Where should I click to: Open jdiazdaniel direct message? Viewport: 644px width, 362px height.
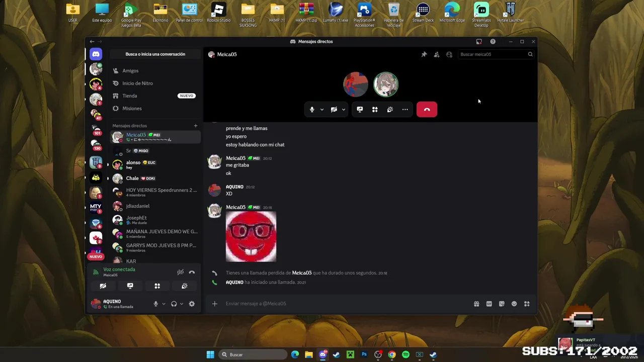pos(155,206)
